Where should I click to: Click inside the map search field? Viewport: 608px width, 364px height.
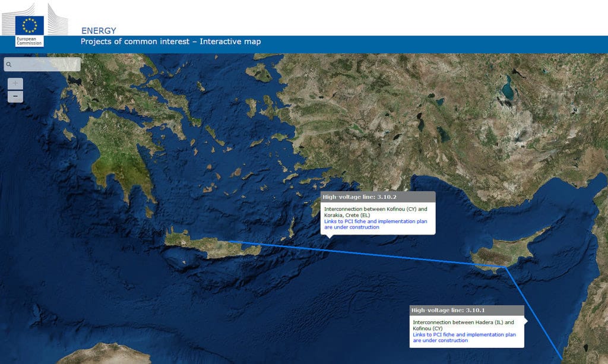point(45,64)
